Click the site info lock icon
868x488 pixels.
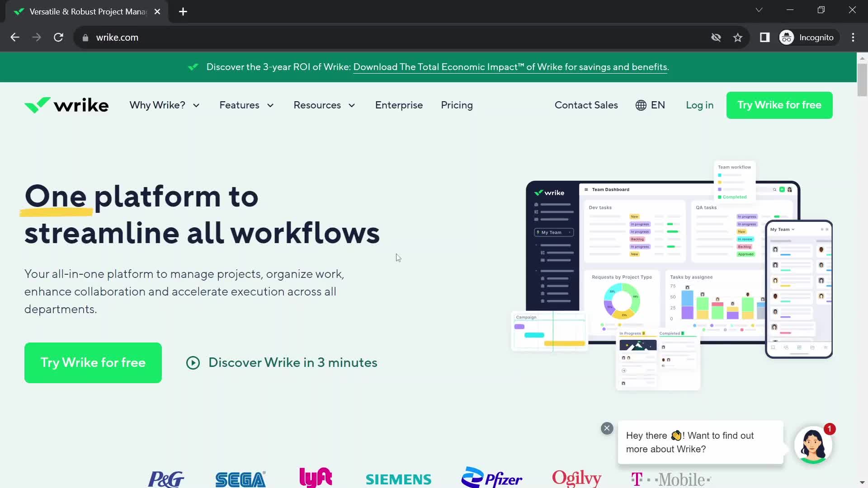click(x=85, y=38)
